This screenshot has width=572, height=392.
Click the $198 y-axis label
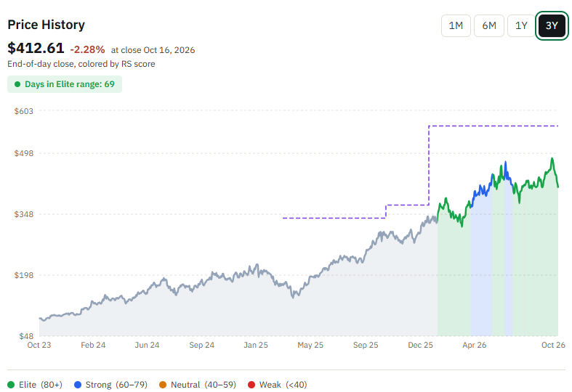pos(24,275)
